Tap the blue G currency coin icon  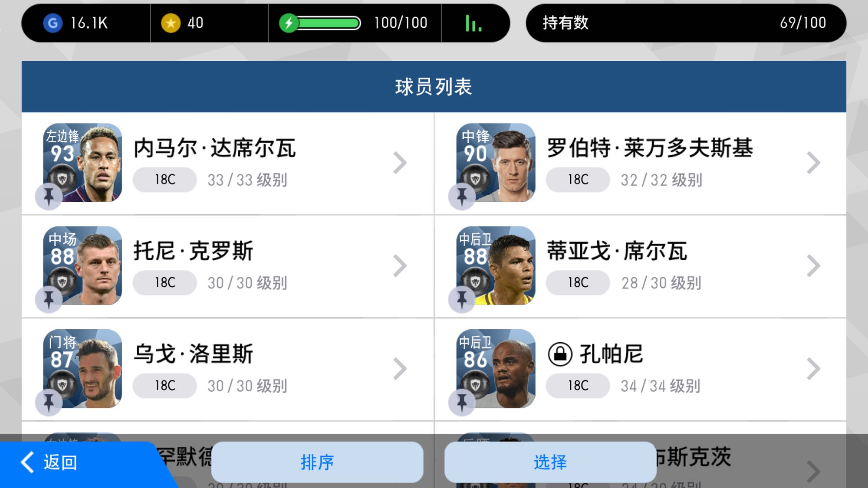click(x=53, y=23)
